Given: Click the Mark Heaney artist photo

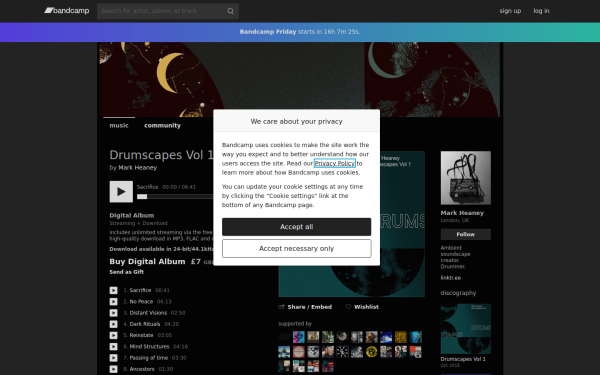Looking at the screenshot, I should click(465, 178).
